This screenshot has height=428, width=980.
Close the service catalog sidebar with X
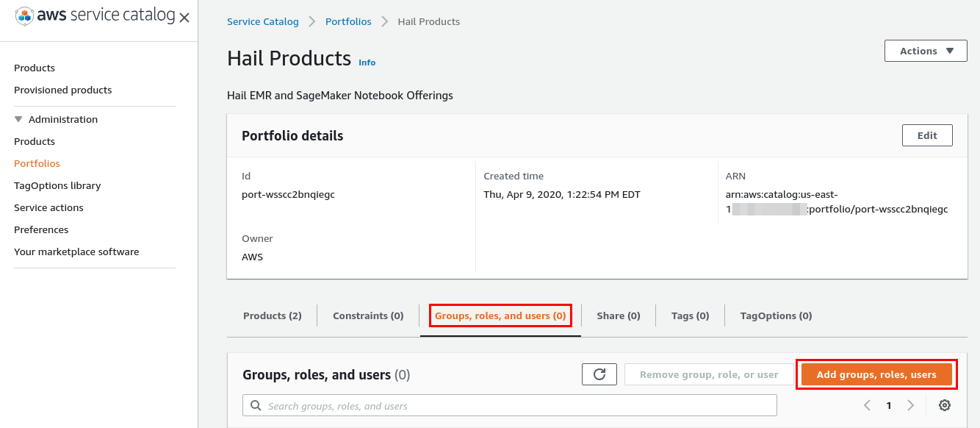(184, 18)
